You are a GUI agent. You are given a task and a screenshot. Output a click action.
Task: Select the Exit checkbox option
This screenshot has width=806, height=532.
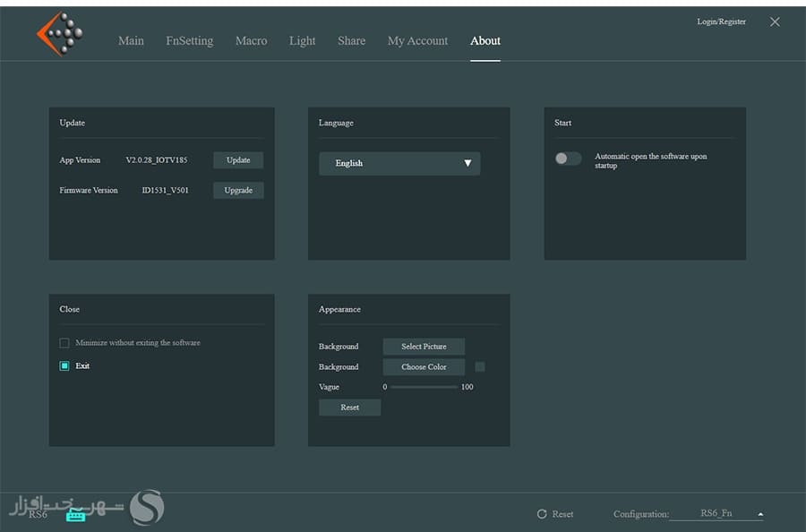point(64,365)
